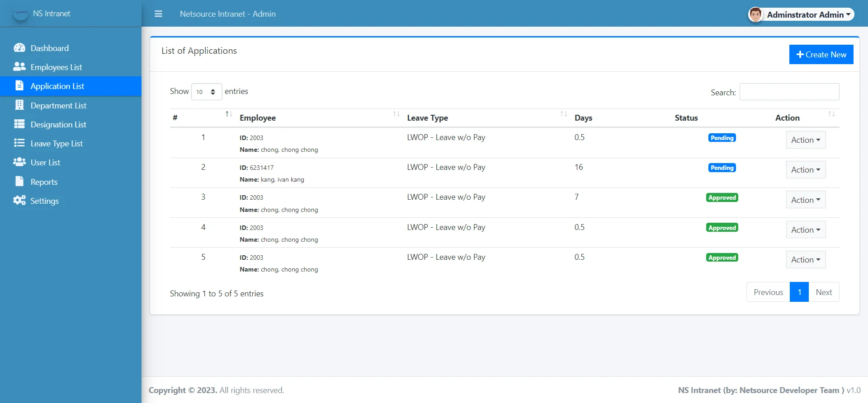Click the hamburger menu toggle icon
The width and height of the screenshot is (868, 403).
pos(158,14)
